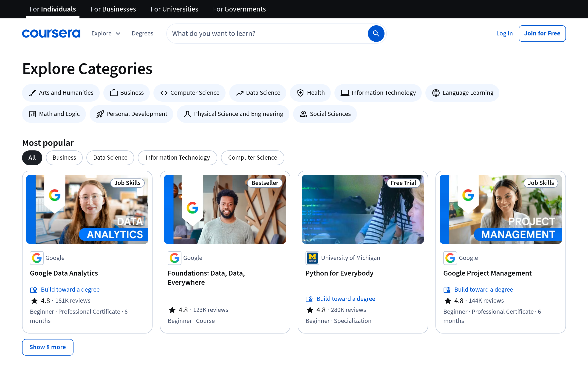
Task: Open the Degrees menu link
Action: coord(142,33)
